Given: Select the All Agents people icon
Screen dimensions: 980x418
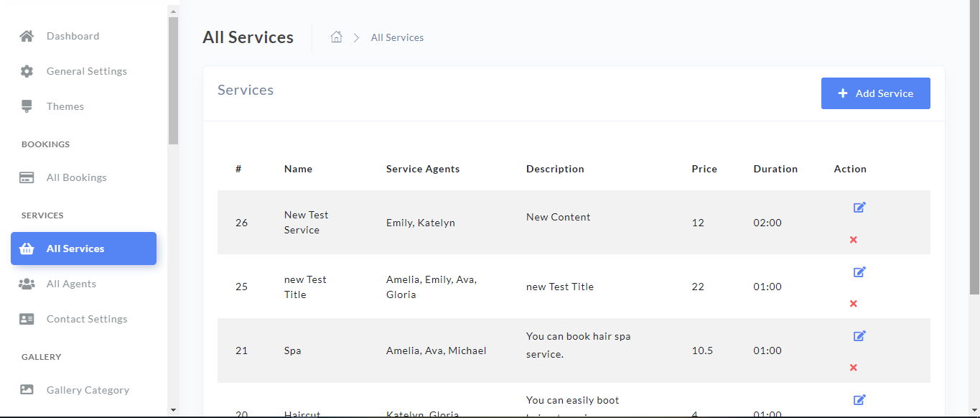Looking at the screenshot, I should [x=27, y=283].
